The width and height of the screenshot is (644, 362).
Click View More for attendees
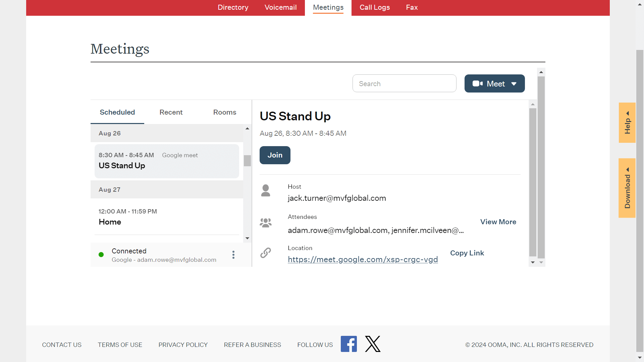[498, 222]
